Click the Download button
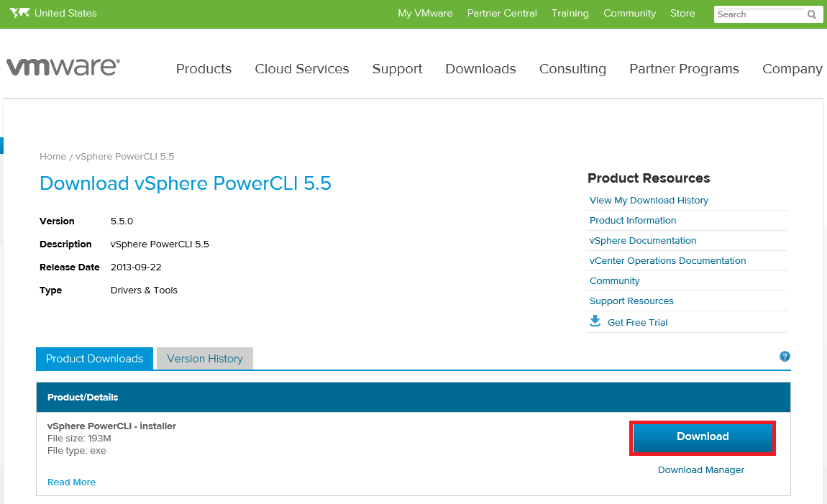Viewport: 827px width, 504px height. [702, 436]
